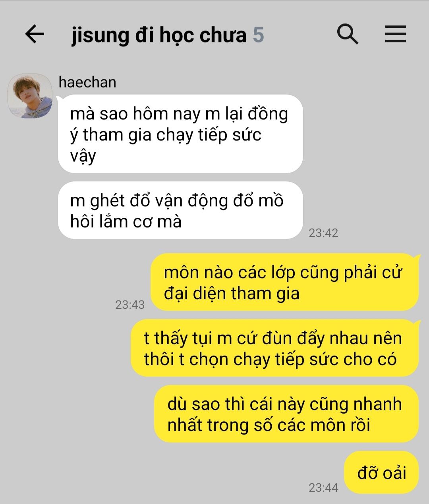429x504 pixels.
Task: Select the 'đỡ oải' message bubble
Action: [381, 472]
